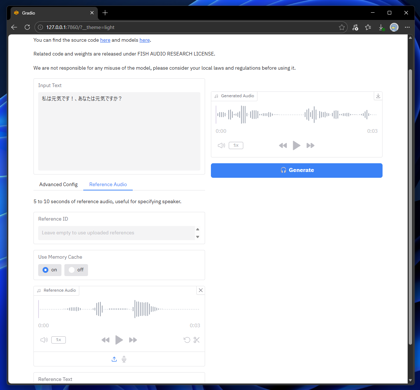The width and height of the screenshot is (420, 390).
Task: Open the source code 'here' link
Action: tap(105, 40)
